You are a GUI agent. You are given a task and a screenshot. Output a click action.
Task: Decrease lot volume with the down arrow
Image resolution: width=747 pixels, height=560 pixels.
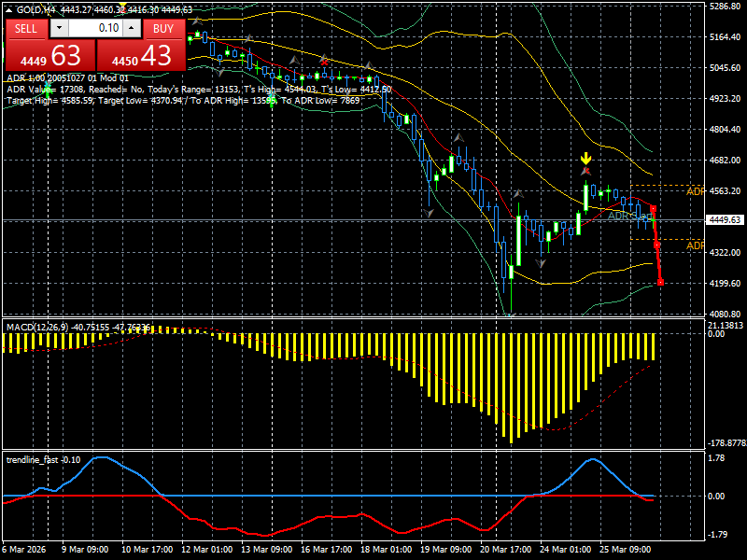tap(59, 28)
